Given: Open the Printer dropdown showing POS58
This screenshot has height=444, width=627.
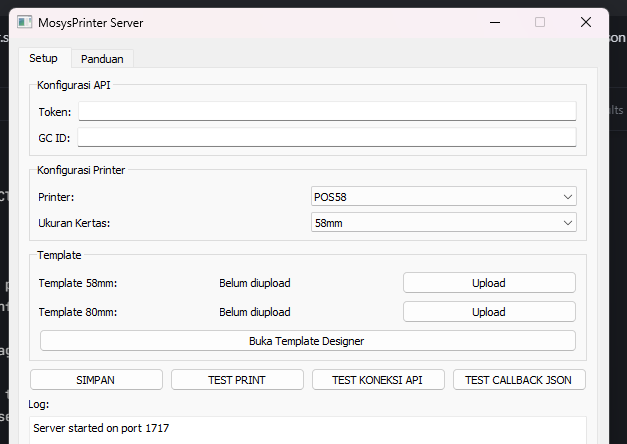Looking at the screenshot, I should click(443, 196).
